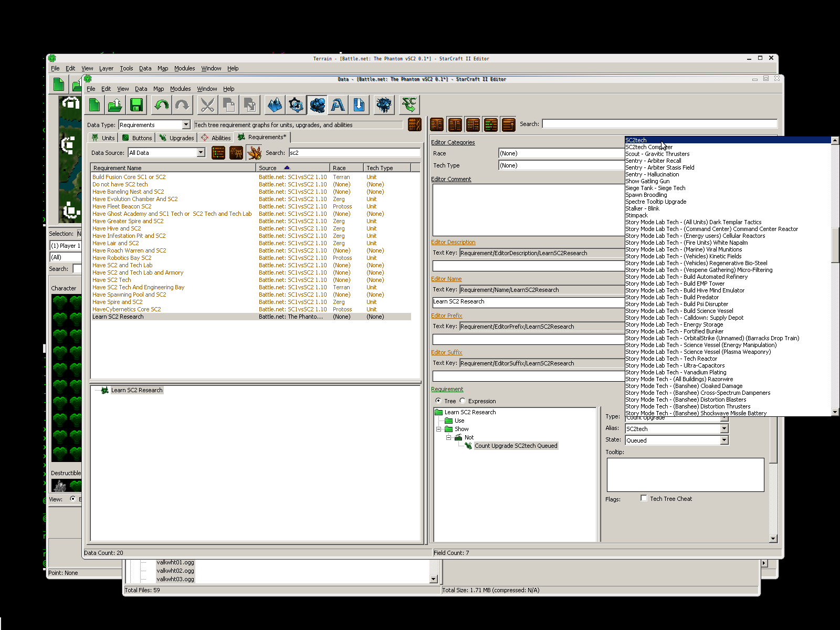Click the green Undo arrow icon
The height and width of the screenshot is (630, 840).
(161, 106)
